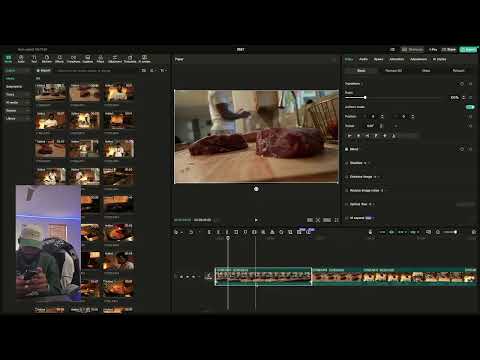
Task: Split the clip at the playhead
Action: [209, 232]
